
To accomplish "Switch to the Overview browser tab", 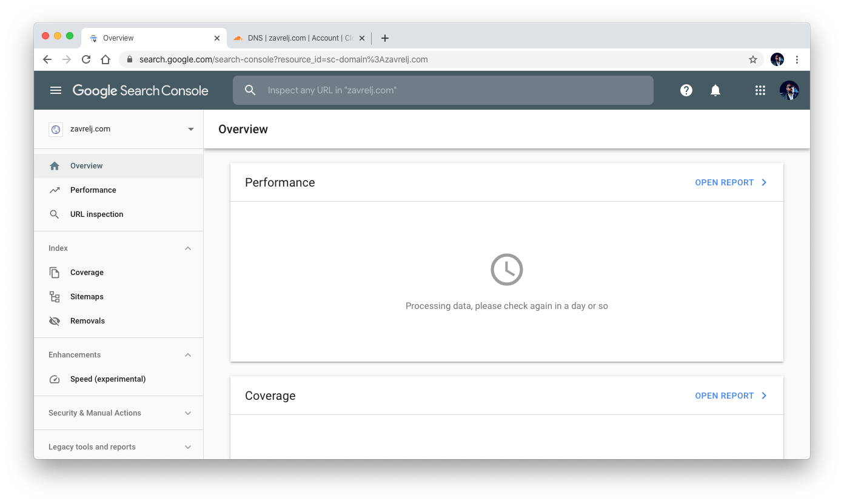I will [154, 38].
